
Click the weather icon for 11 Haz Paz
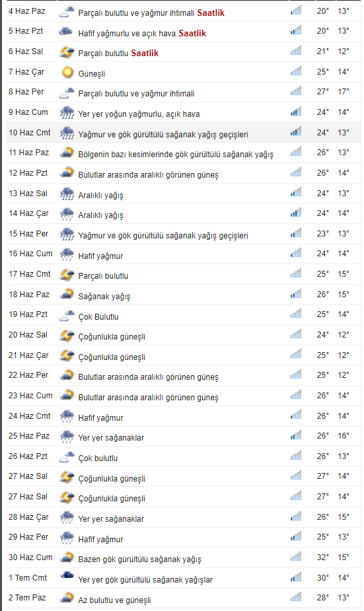click(67, 153)
